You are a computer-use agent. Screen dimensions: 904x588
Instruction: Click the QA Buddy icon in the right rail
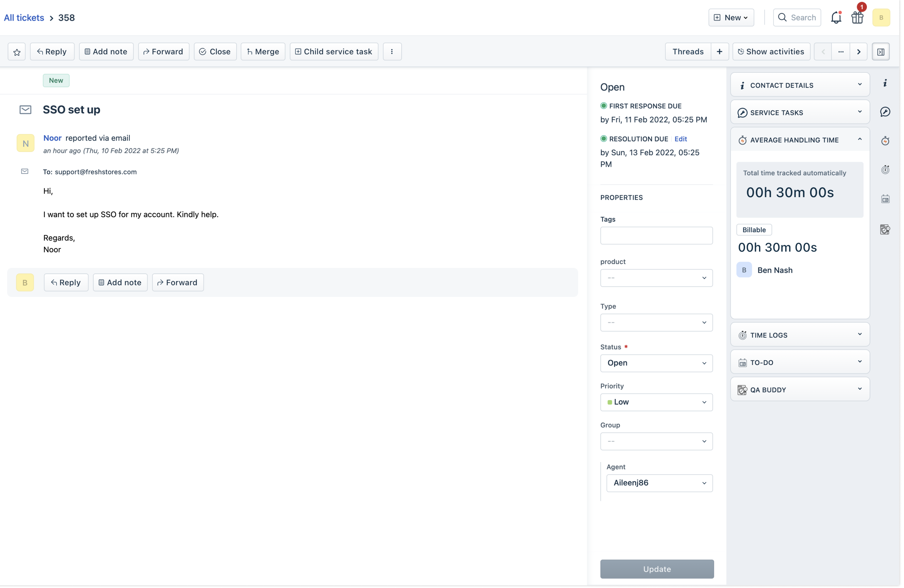(x=885, y=230)
